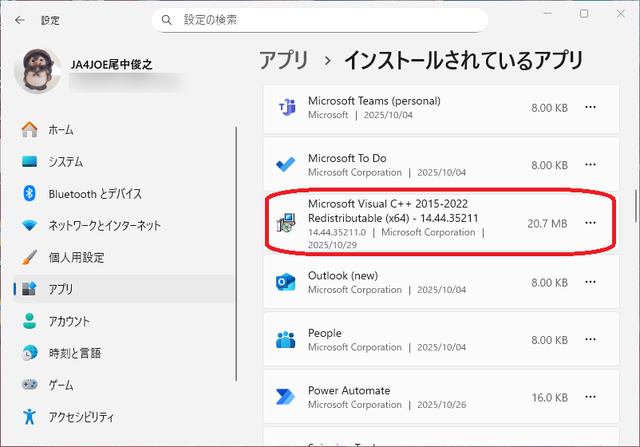
Task: Click the Gaming controller icon
Action: (29, 385)
